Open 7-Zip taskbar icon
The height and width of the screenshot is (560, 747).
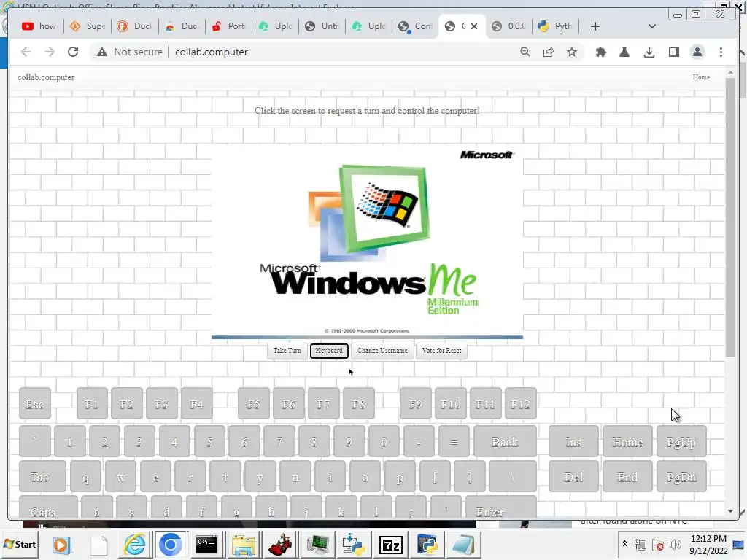click(390, 545)
